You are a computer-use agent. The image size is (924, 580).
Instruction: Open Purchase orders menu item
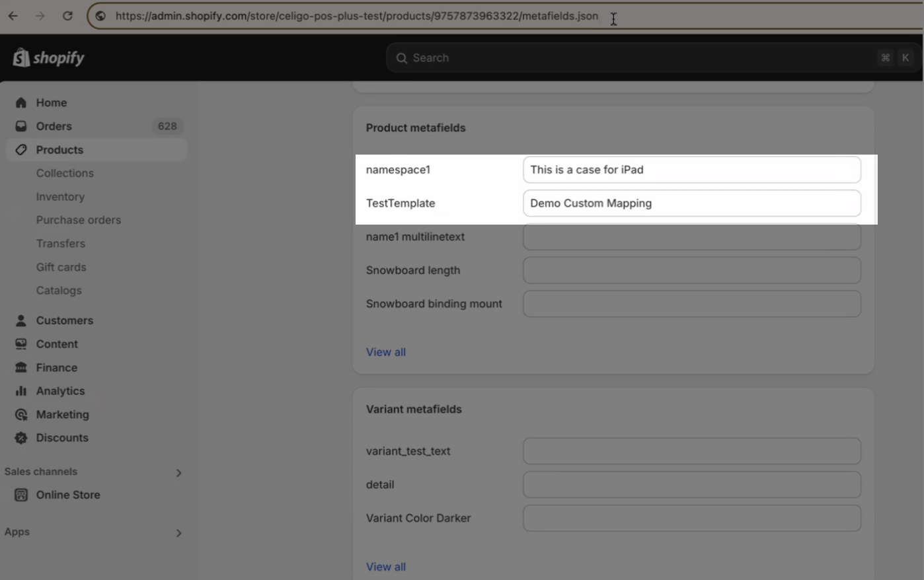point(79,220)
